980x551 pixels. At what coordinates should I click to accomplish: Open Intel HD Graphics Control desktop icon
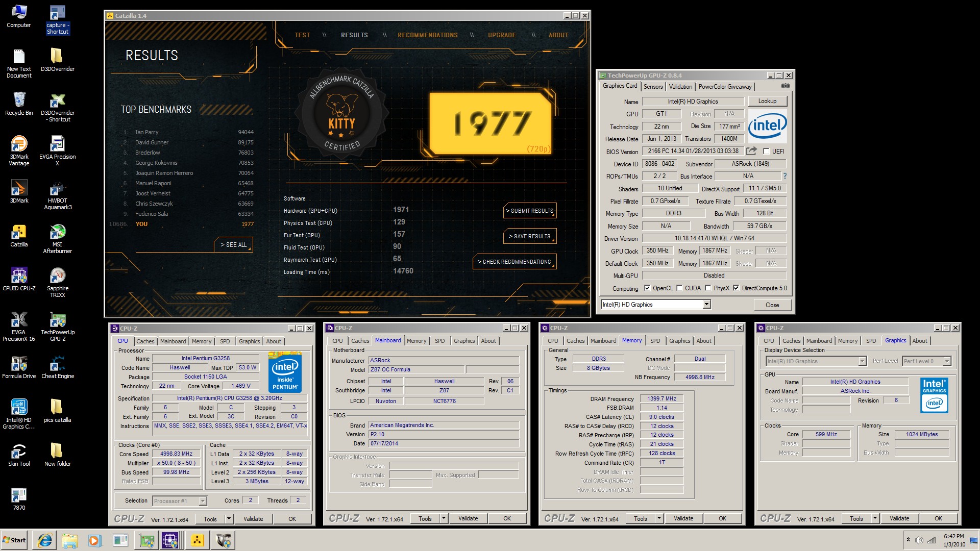pyautogui.click(x=19, y=414)
